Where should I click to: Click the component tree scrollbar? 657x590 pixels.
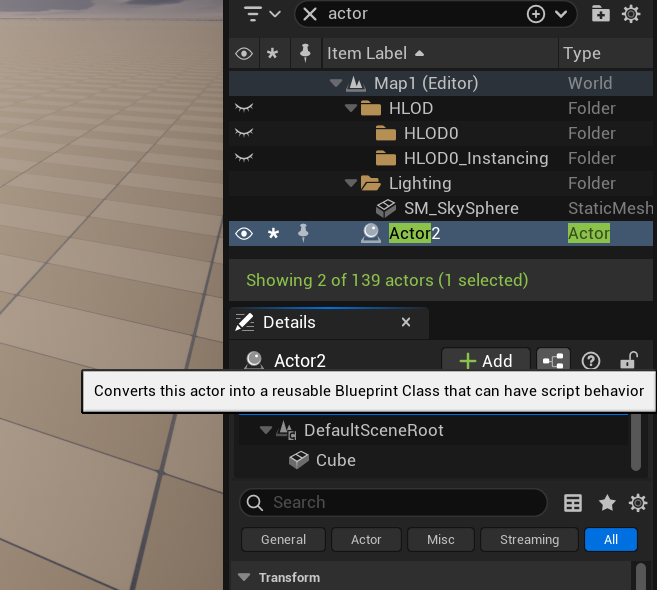(x=636, y=442)
